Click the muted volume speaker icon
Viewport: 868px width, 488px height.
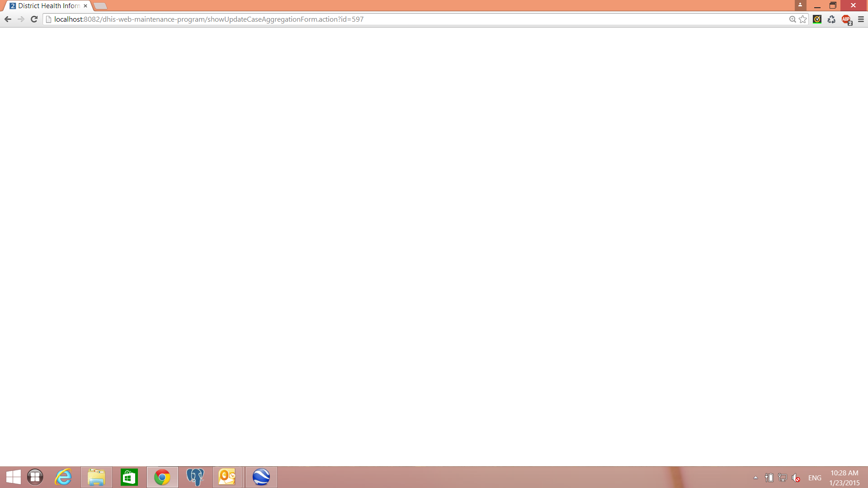pos(796,478)
